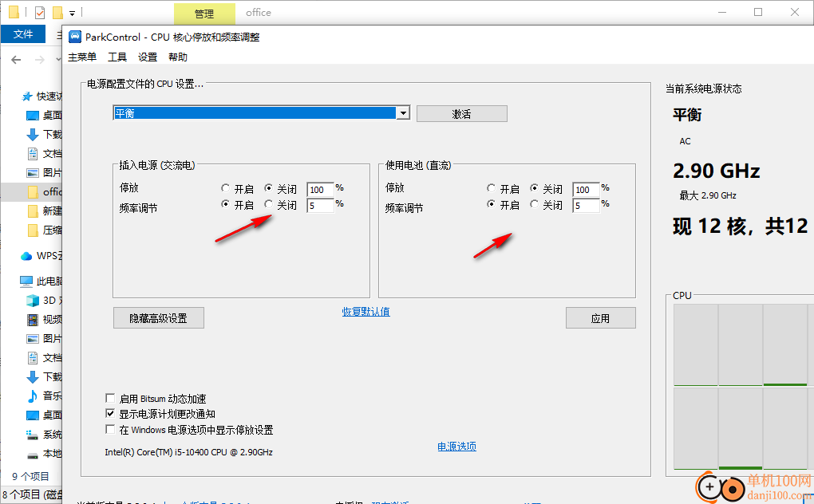
Task: Click the recent locations chevron in Explorer
Action: [x=58, y=60]
